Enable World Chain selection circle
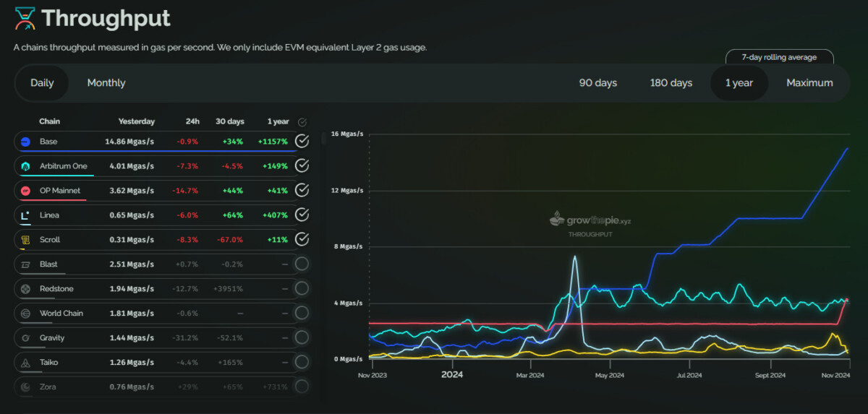Screen dimensions: 868x414 302,314
